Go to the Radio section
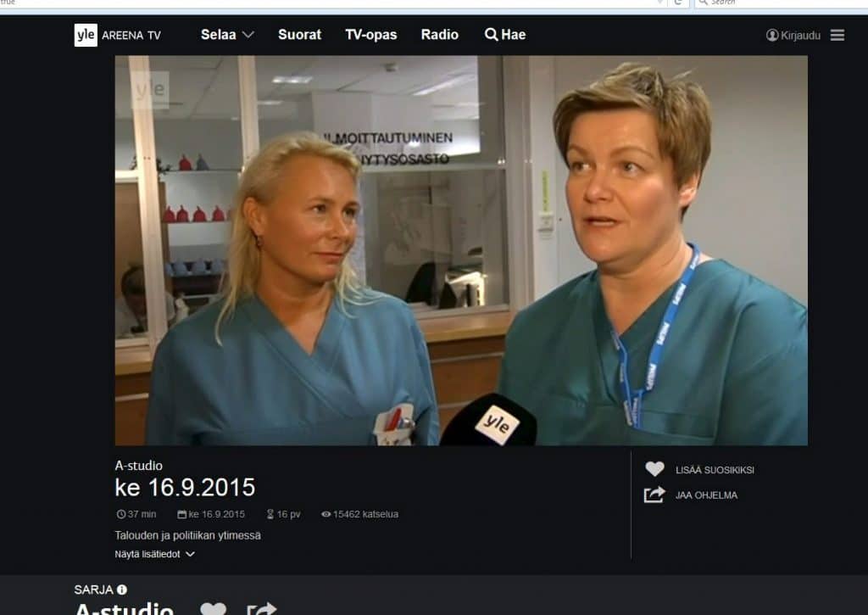The image size is (868, 615). [439, 35]
